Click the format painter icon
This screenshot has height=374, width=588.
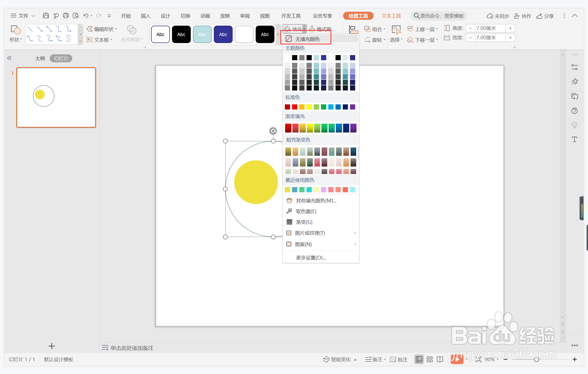(x=321, y=29)
